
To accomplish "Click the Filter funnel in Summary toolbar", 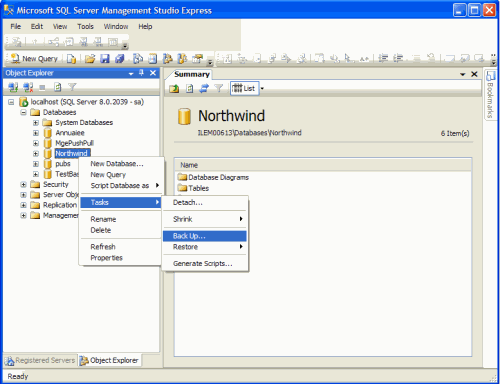I will point(219,88).
